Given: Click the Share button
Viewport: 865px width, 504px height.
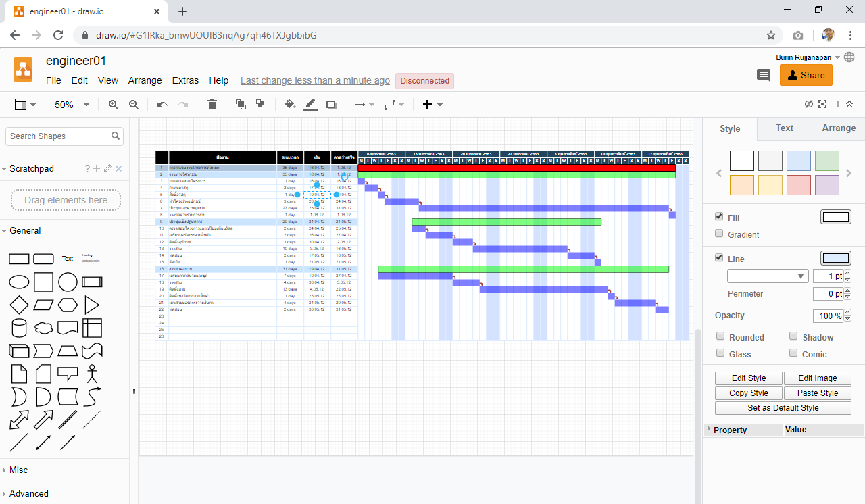Looking at the screenshot, I should coord(806,76).
